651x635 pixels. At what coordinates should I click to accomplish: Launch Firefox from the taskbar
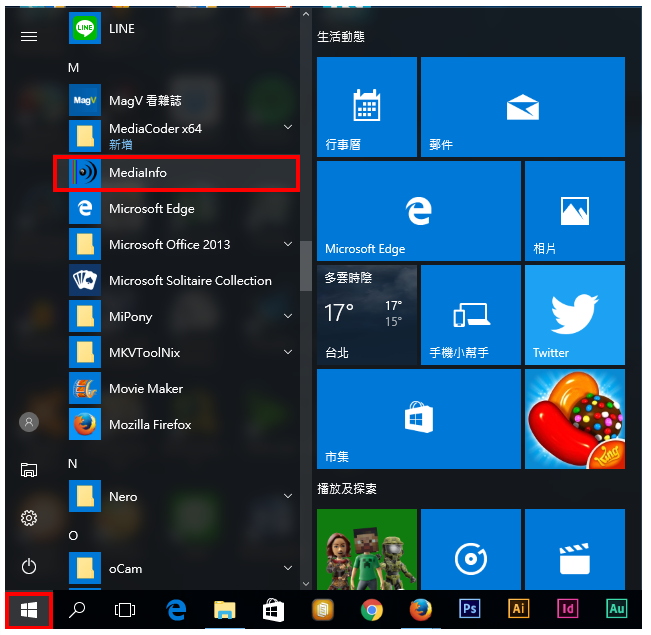tap(421, 610)
